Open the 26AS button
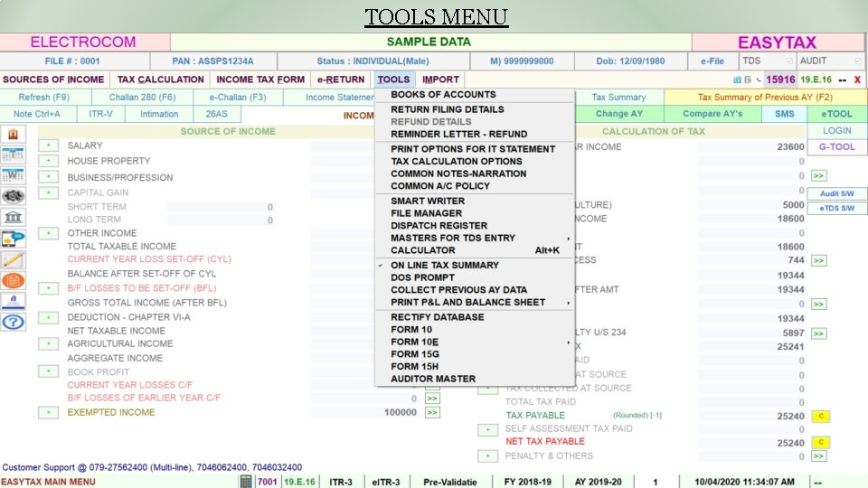The width and height of the screenshot is (868, 488). (x=216, y=114)
